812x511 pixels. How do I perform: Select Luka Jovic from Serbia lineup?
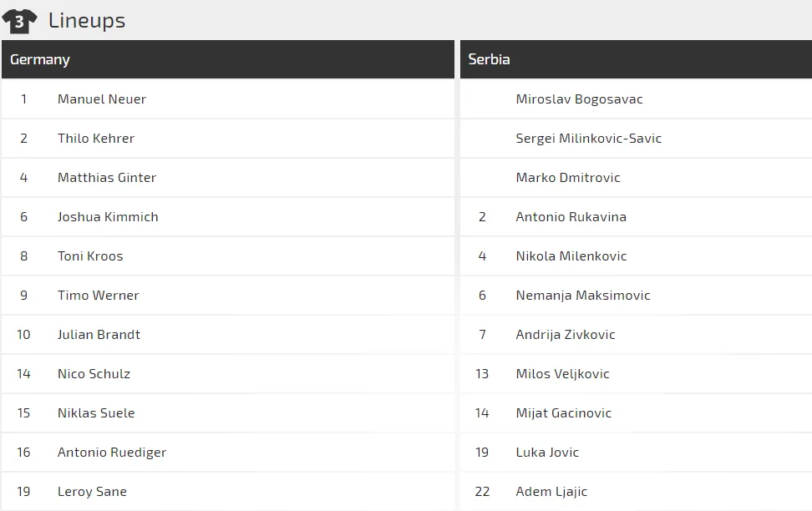coord(547,452)
